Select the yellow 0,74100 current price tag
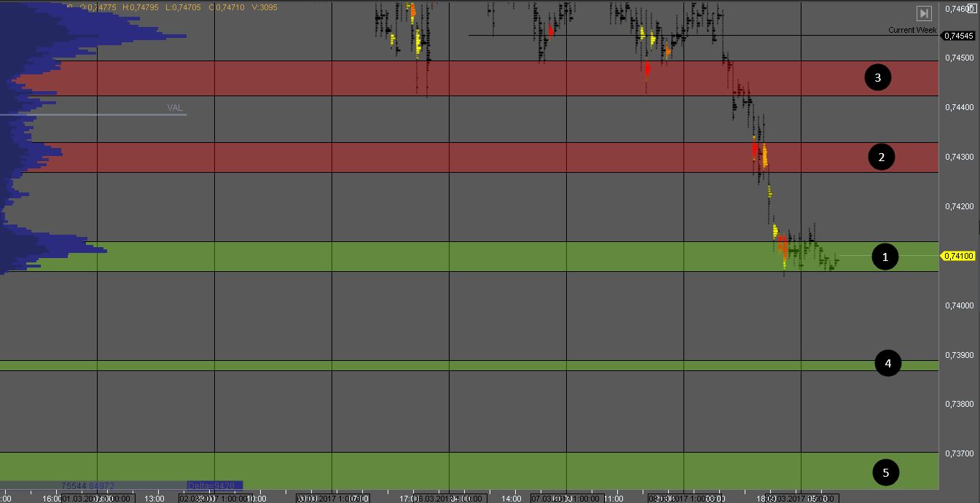 point(957,256)
